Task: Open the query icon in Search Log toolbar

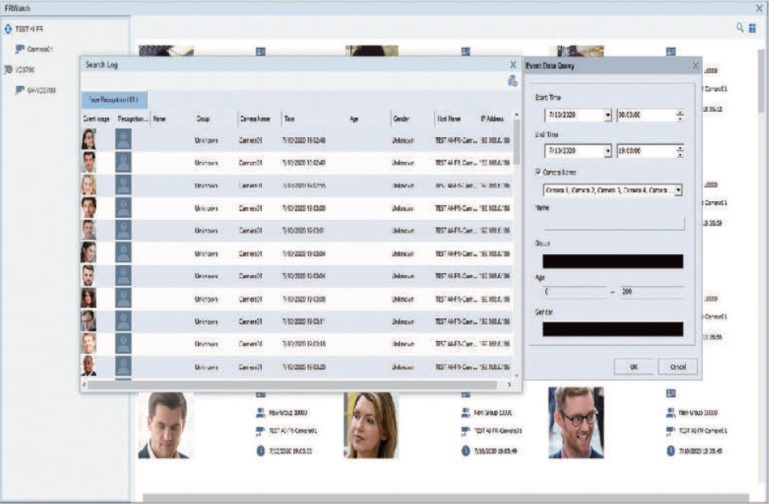Action: pos(513,81)
